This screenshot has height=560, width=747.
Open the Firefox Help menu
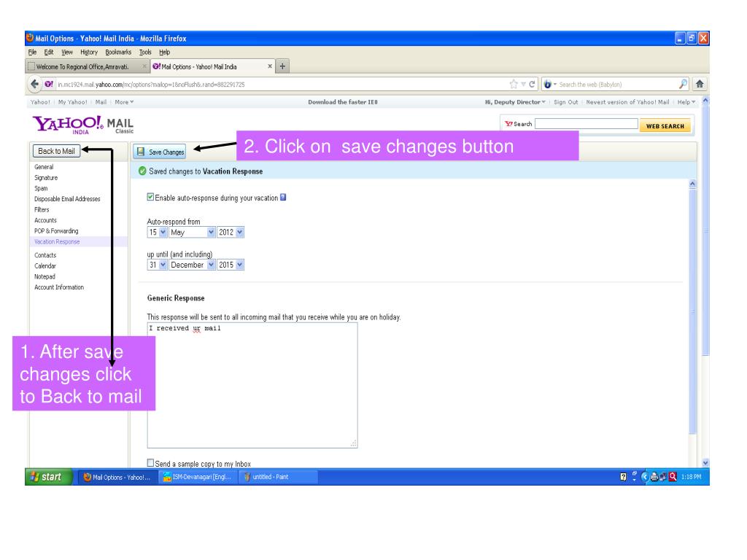[164, 52]
